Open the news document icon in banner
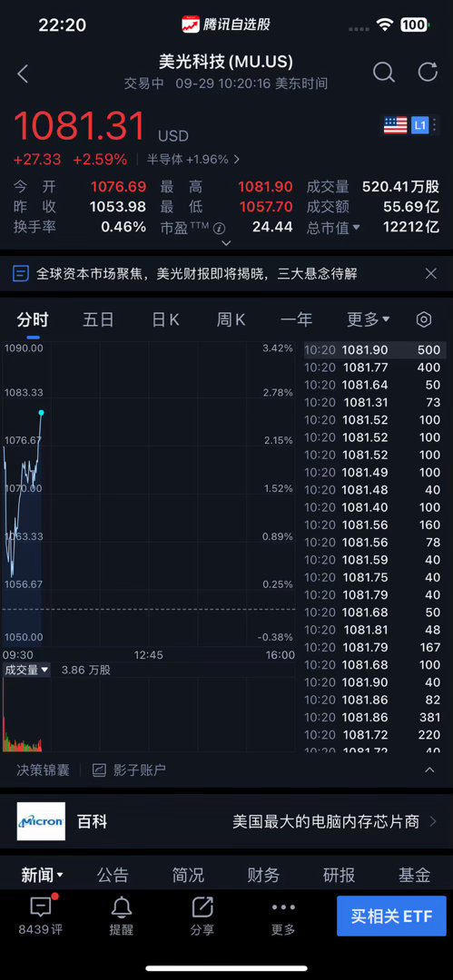This screenshot has width=453, height=980. (21, 273)
